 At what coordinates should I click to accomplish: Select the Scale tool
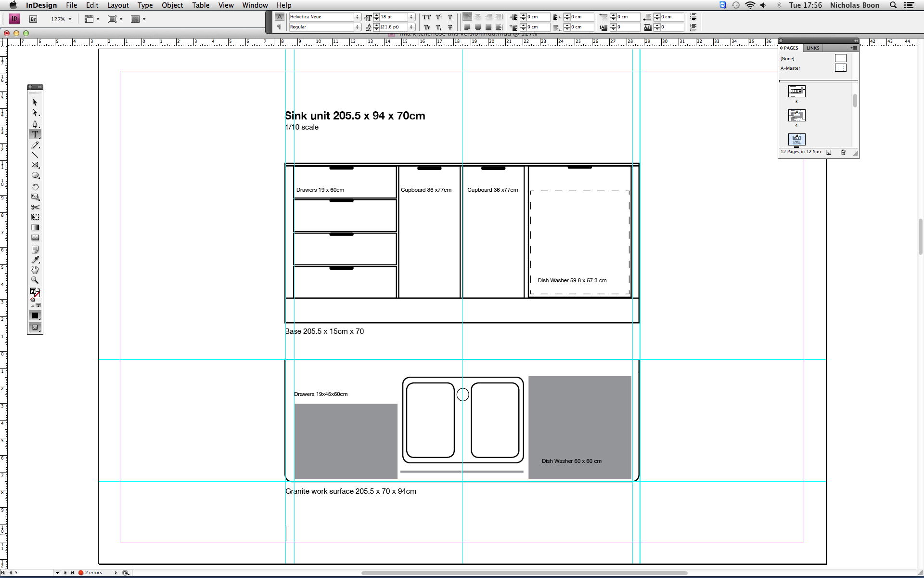(35, 197)
